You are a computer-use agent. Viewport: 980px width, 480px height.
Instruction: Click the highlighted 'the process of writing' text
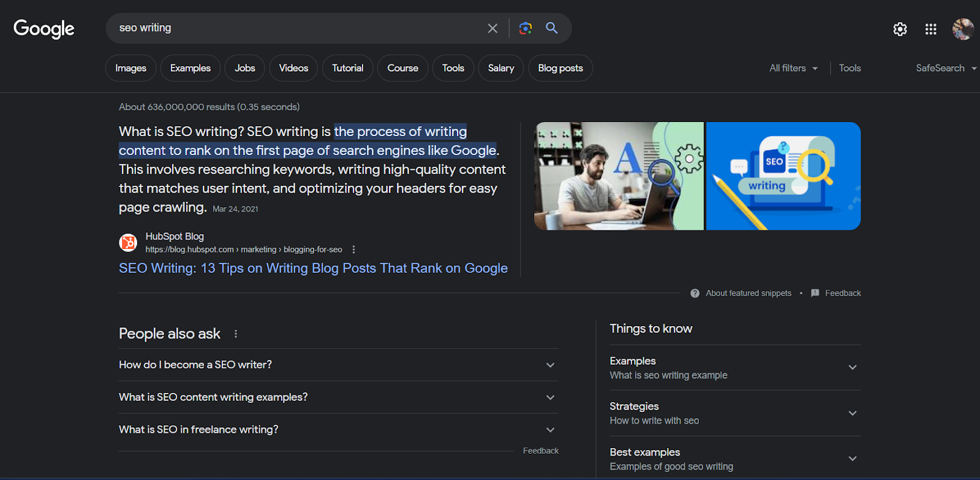(x=400, y=131)
